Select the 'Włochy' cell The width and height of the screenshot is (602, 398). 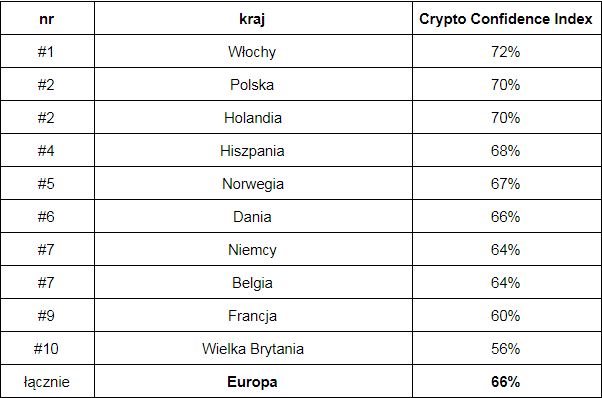click(252, 52)
